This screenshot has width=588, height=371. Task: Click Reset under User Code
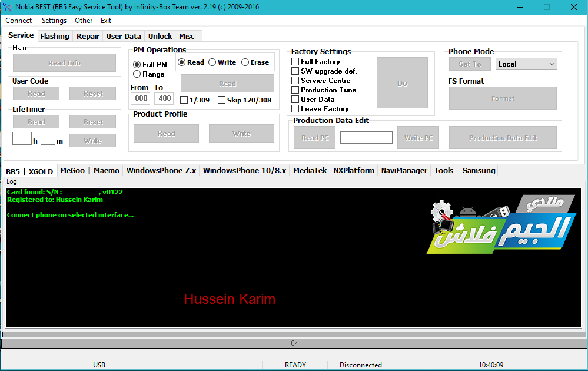[92, 94]
